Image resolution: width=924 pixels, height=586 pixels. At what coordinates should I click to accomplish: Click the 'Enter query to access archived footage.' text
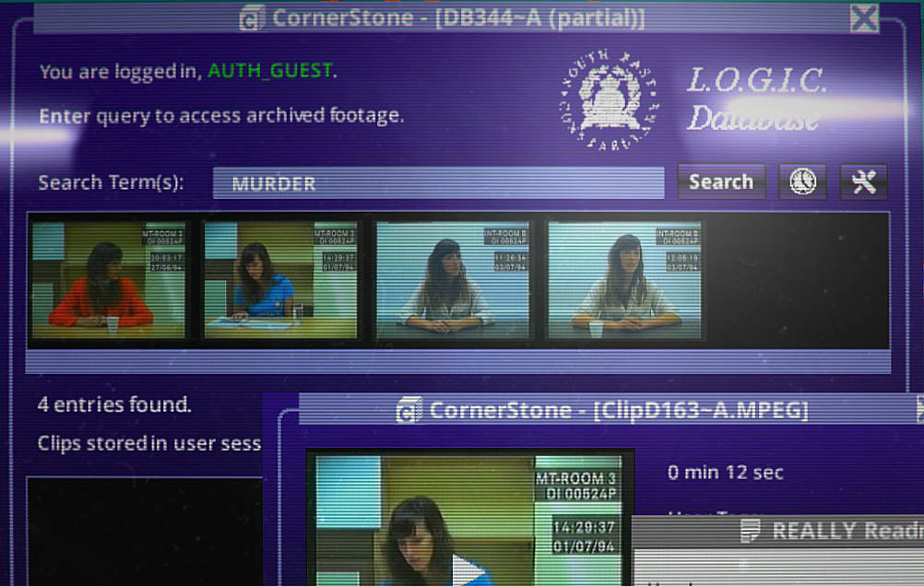coord(221,115)
